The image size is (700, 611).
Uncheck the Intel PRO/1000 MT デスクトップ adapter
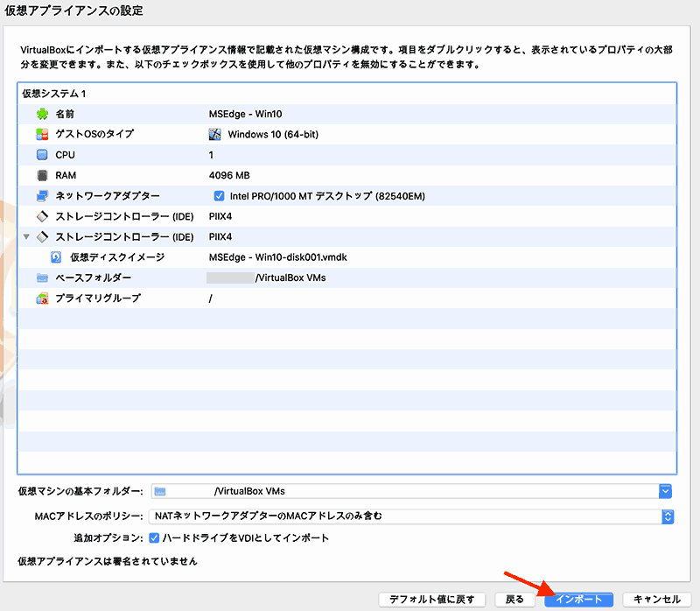pos(218,196)
